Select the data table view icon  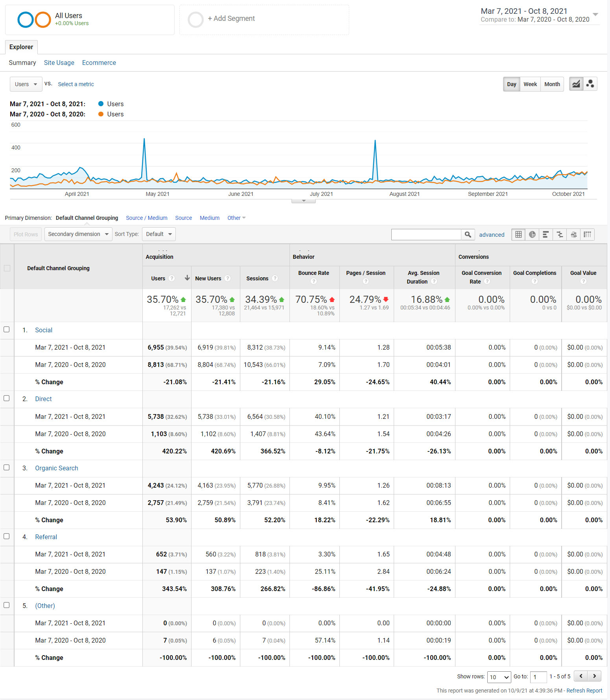click(x=518, y=235)
